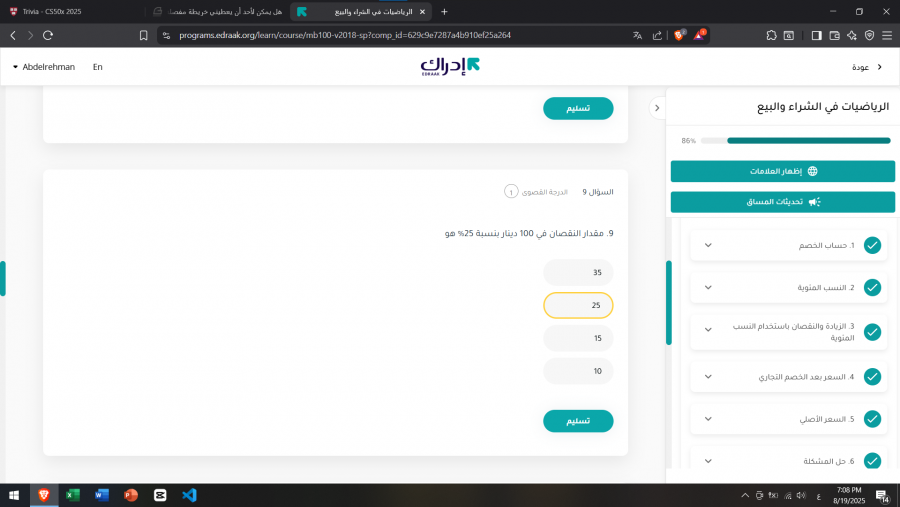
Task: Choose answer option 10
Action: [x=578, y=371]
